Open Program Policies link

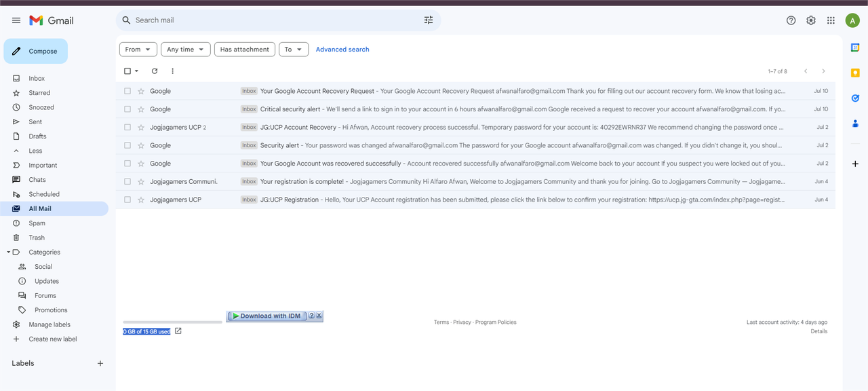(x=496, y=322)
